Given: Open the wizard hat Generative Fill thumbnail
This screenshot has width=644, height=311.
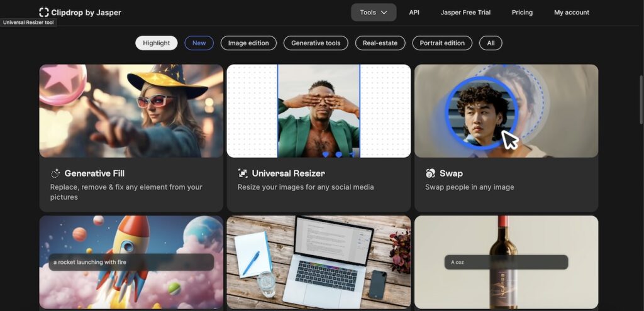Looking at the screenshot, I should (x=131, y=111).
